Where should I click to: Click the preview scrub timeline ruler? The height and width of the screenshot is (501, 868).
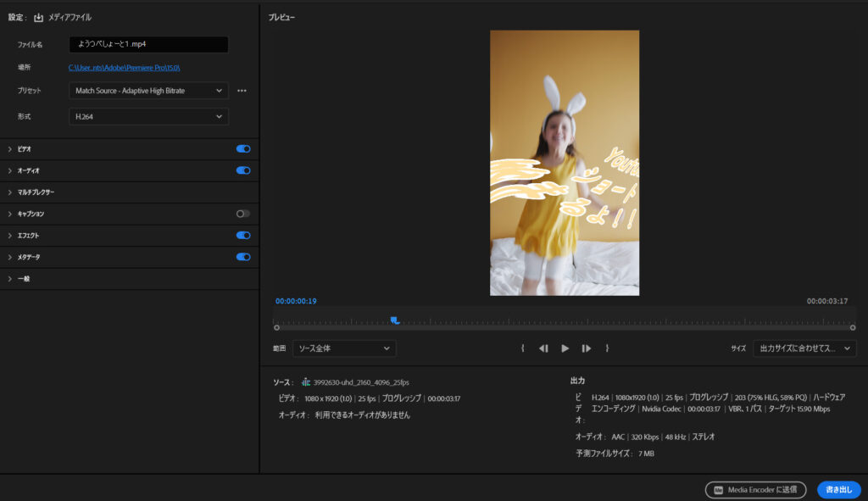(564, 320)
